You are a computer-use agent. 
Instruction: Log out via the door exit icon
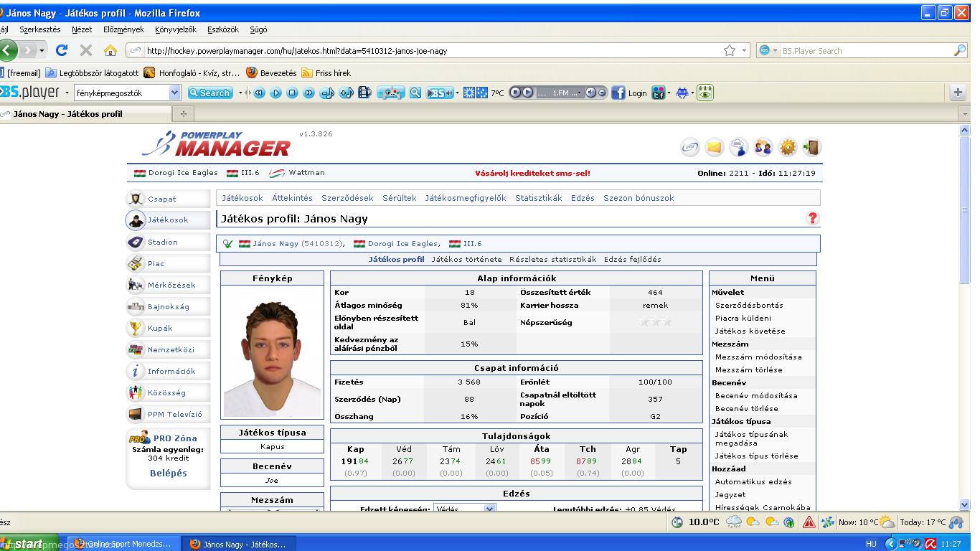[x=812, y=148]
